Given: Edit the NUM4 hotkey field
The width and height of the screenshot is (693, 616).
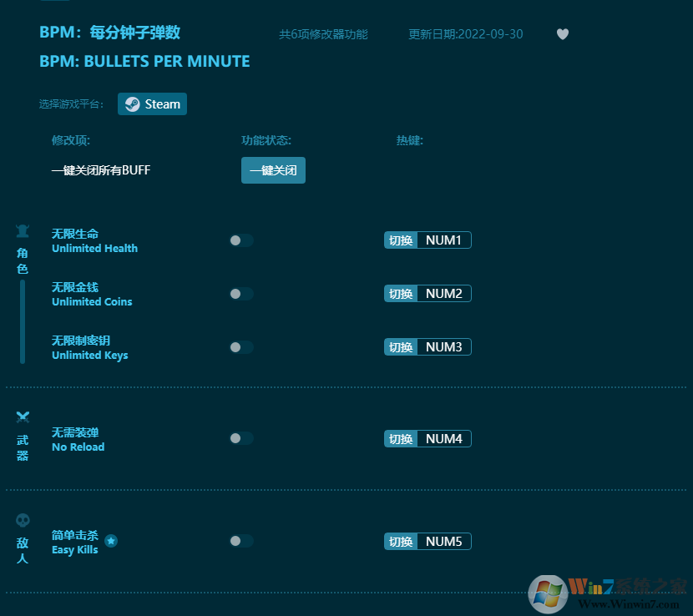Looking at the screenshot, I should pos(444,439).
